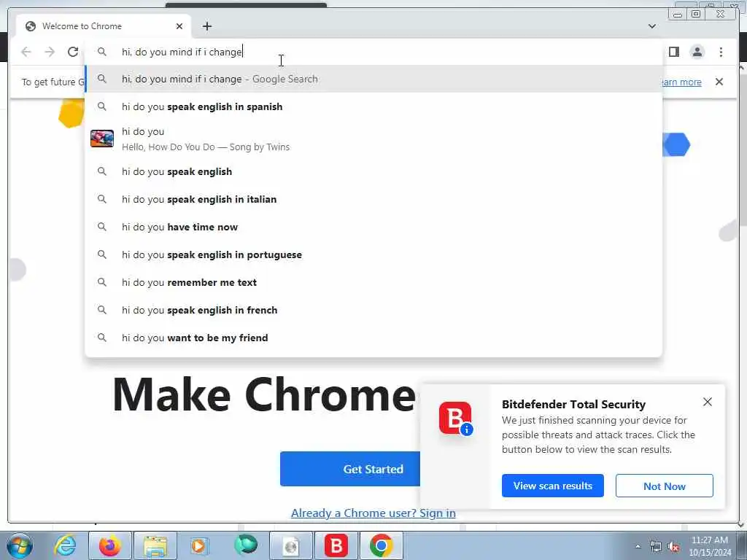Open a new tab with the plus button

coord(206,26)
